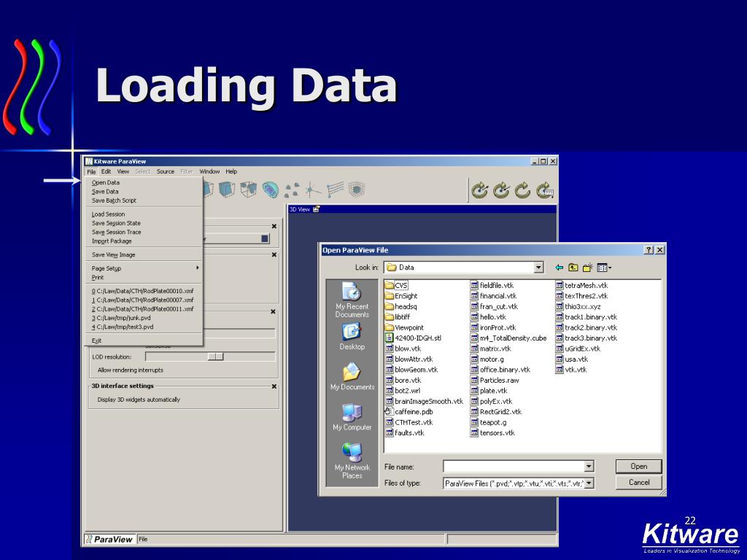Image resolution: width=747 pixels, height=560 pixels.
Task: Select the caffeine.pdb file
Action: (409, 412)
